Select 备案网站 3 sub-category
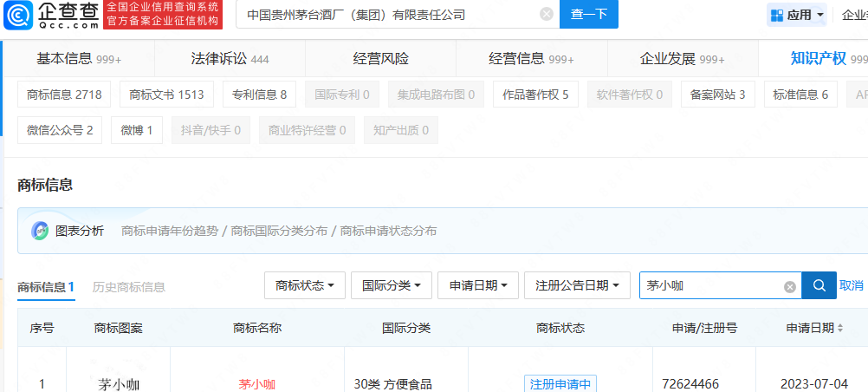868x392 pixels. coord(717,95)
